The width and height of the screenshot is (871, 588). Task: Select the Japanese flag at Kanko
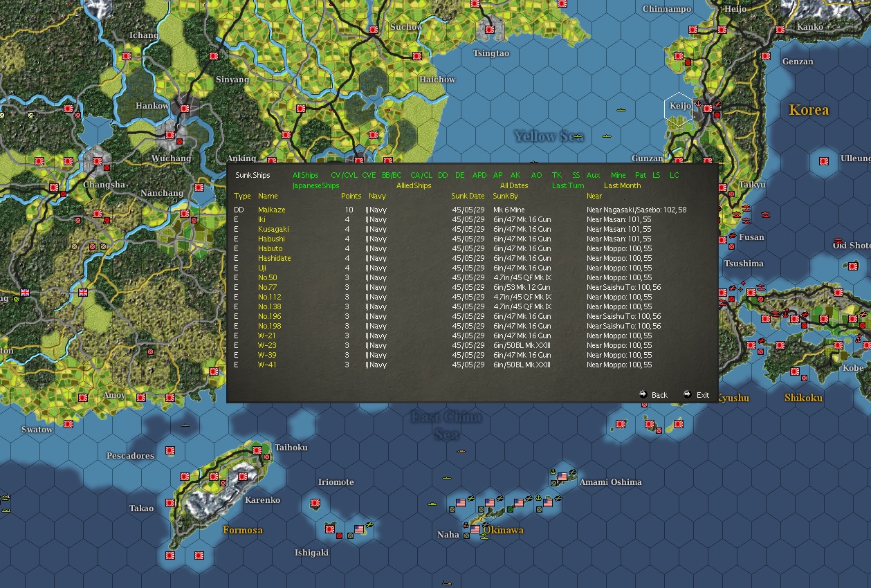click(780, 30)
